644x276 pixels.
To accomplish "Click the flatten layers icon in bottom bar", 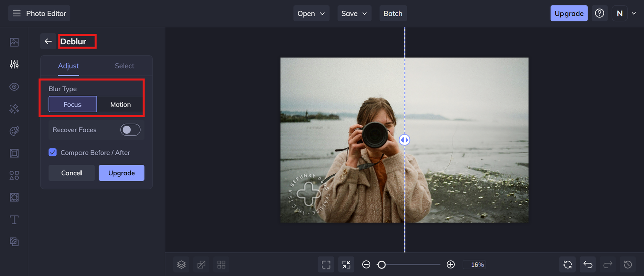I will 201,264.
